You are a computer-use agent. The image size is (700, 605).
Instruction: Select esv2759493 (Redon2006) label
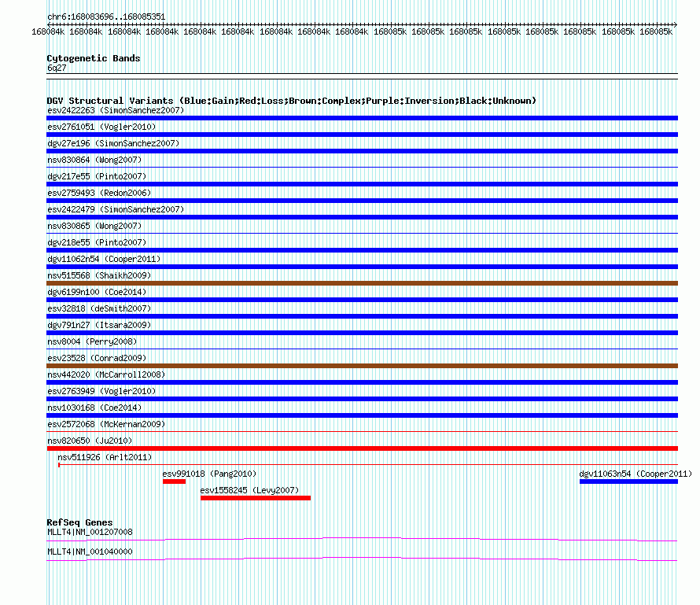click(x=99, y=193)
